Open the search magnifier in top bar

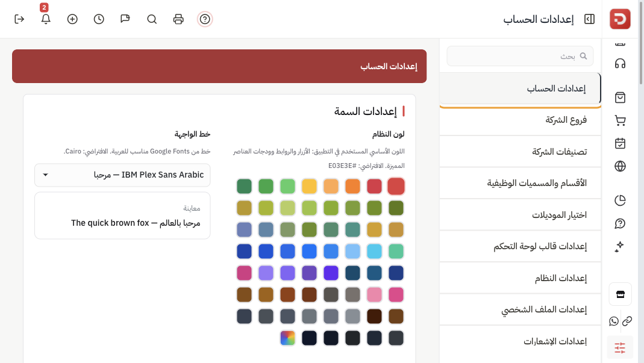coord(152,19)
